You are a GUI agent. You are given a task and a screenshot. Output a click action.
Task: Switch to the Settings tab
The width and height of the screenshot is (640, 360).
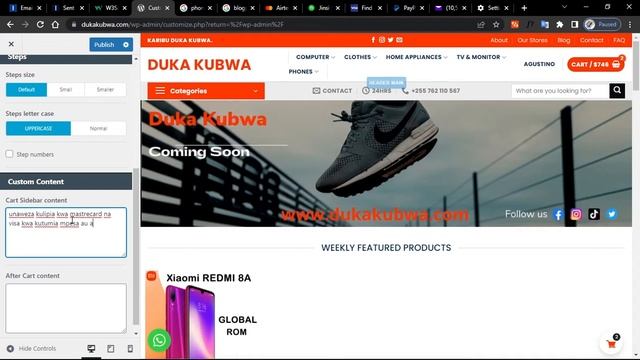coord(494,8)
